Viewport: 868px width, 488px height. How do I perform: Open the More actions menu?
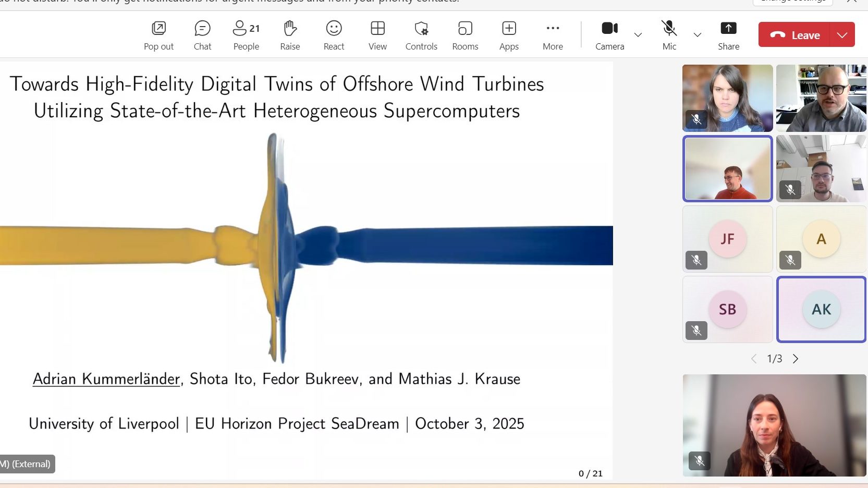tap(553, 35)
